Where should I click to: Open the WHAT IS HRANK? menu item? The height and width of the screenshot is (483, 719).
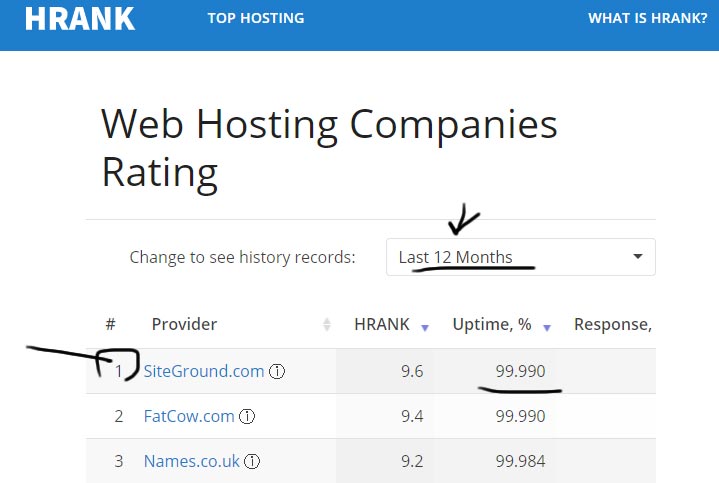[648, 18]
